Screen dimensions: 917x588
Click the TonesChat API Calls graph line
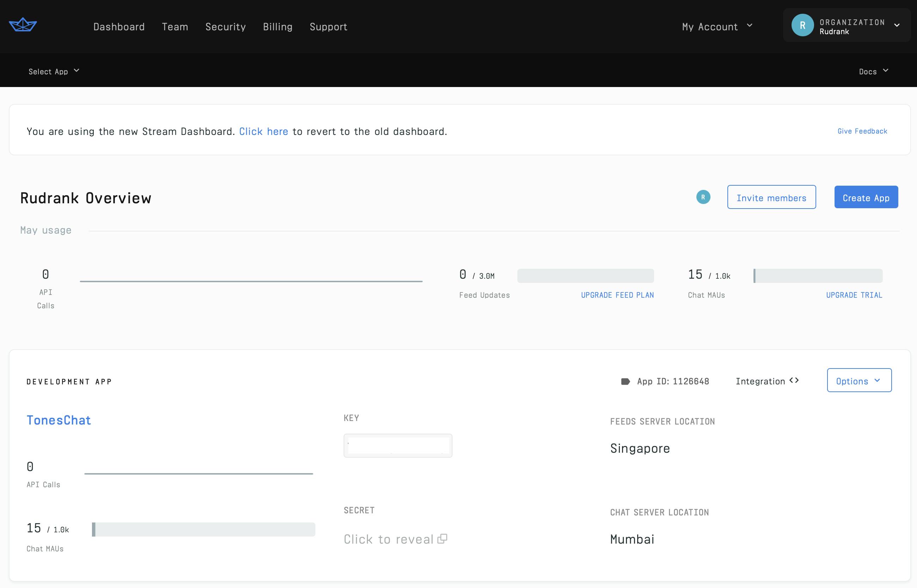click(x=199, y=474)
